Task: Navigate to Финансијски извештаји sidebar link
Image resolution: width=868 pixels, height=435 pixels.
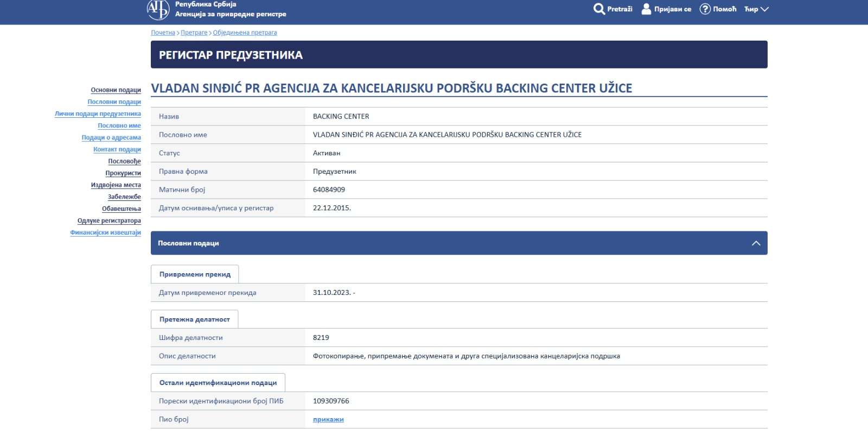Action: (105, 232)
